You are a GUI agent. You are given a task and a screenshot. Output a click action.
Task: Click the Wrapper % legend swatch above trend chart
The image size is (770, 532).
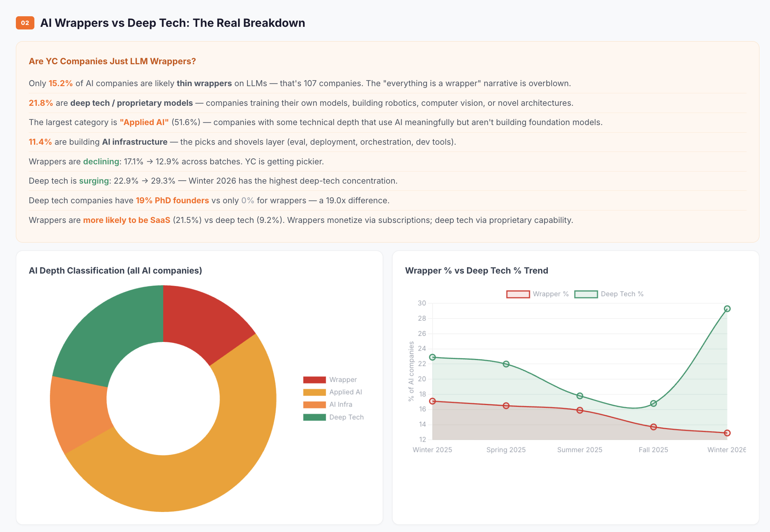(518, 294)
